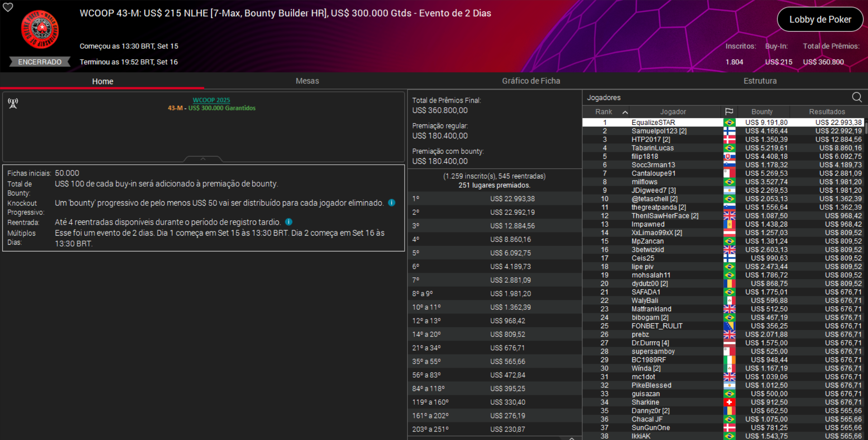
Task: Click info icon beside Reentrada text
Action: pos(289,222)
